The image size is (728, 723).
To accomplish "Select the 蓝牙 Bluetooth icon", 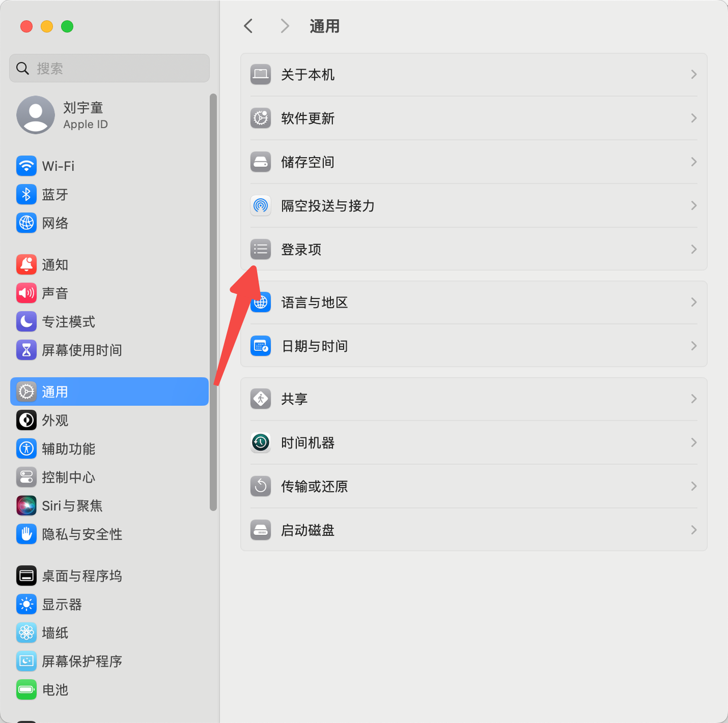I will pos(26,194).
